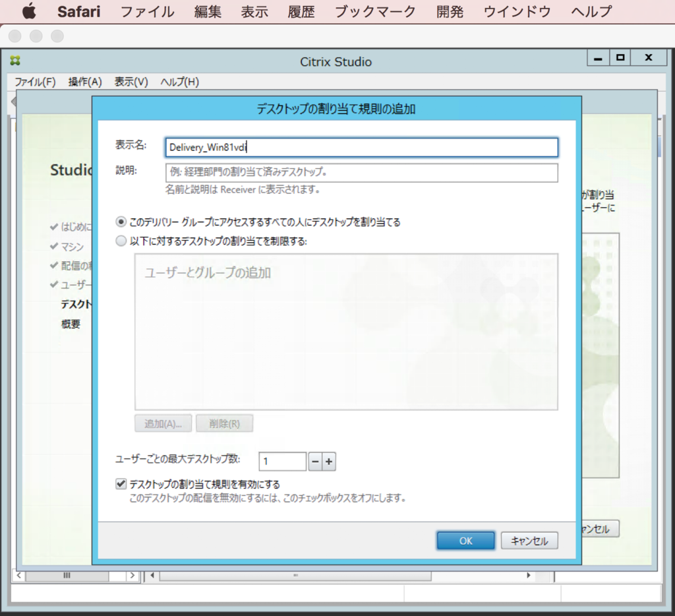Click main pane scroll-right arrow

[529, 576]
